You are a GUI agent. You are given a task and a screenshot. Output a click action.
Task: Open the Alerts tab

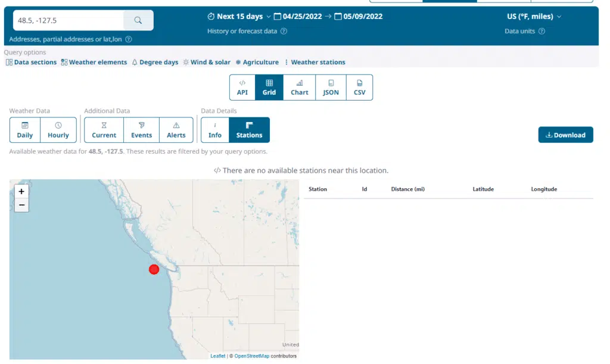coord(176,130)
